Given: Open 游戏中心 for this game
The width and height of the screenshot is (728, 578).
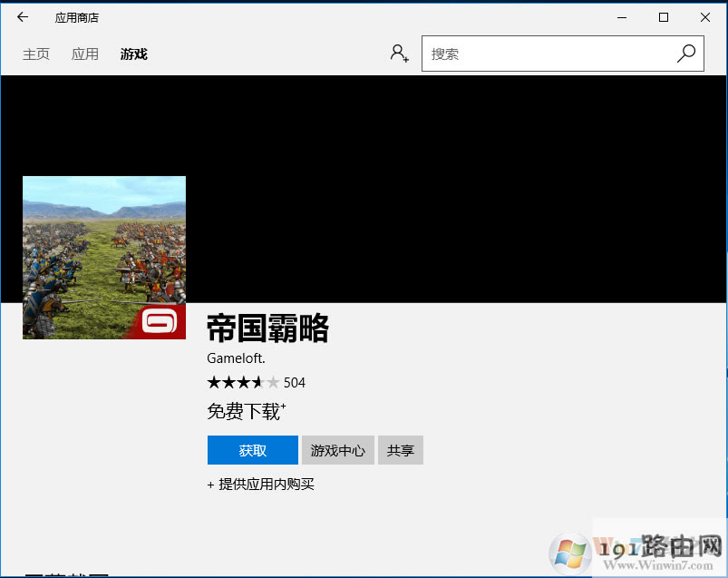Looking at the screenshot, I should point(337,450).
